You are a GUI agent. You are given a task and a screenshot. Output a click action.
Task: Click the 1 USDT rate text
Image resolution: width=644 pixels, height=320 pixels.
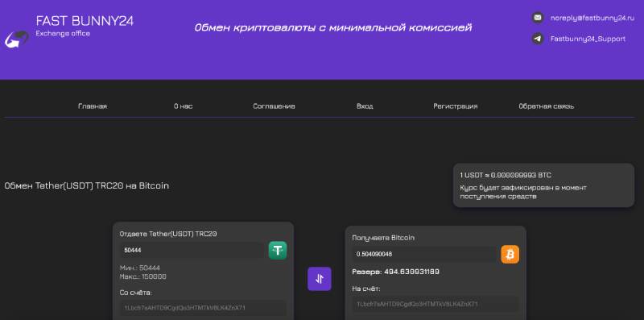[x=506, y=175]
